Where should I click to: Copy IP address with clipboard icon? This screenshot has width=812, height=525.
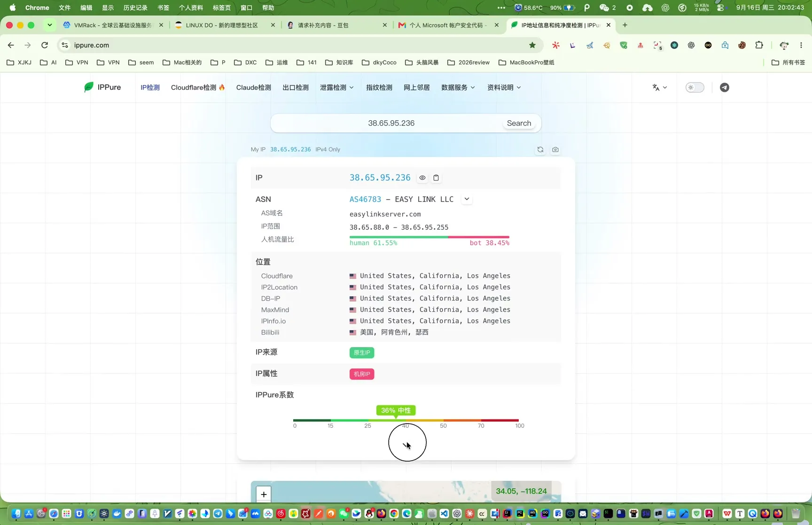point(436,178)
